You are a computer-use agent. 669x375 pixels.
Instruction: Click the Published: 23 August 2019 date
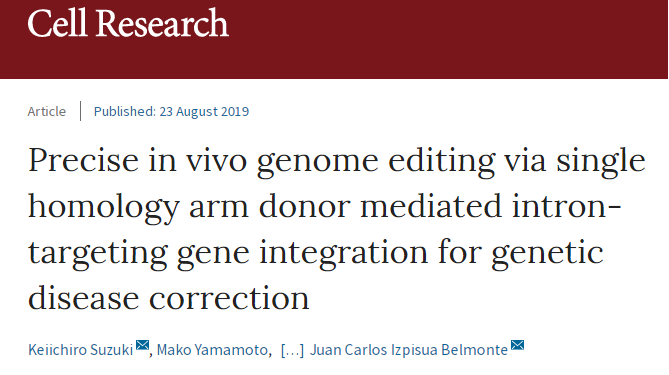[171, 111]
